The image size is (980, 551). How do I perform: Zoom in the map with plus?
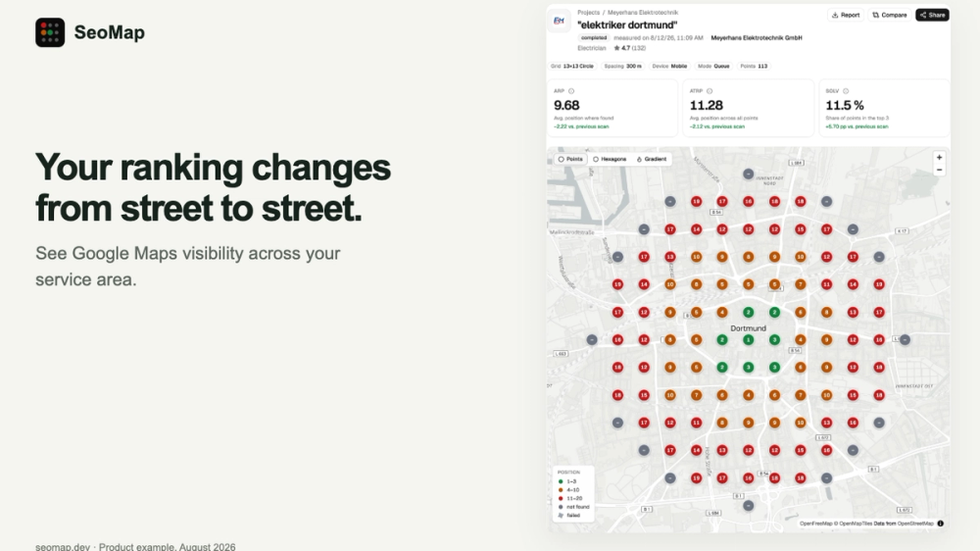939,158
